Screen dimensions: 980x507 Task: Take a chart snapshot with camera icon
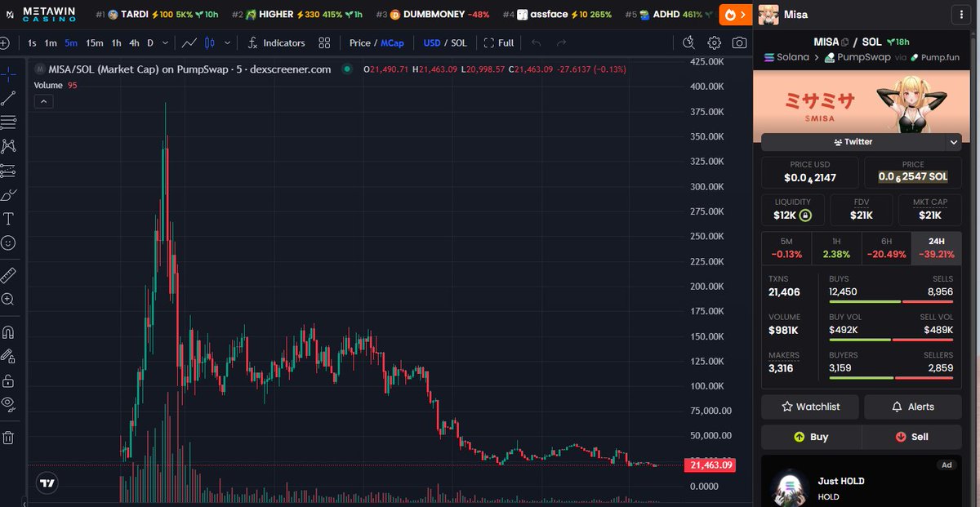pos(739,43)
